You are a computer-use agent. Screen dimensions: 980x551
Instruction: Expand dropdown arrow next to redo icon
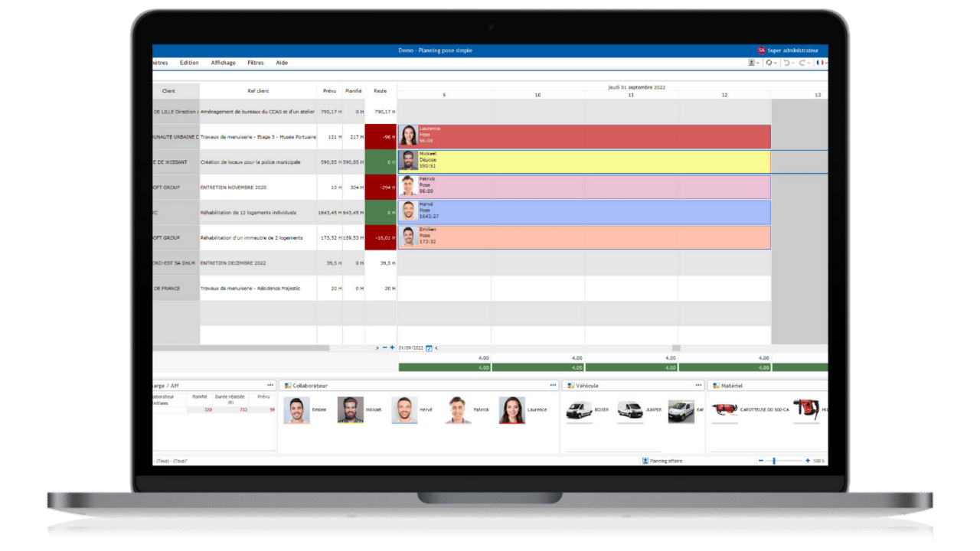point(809,63)
